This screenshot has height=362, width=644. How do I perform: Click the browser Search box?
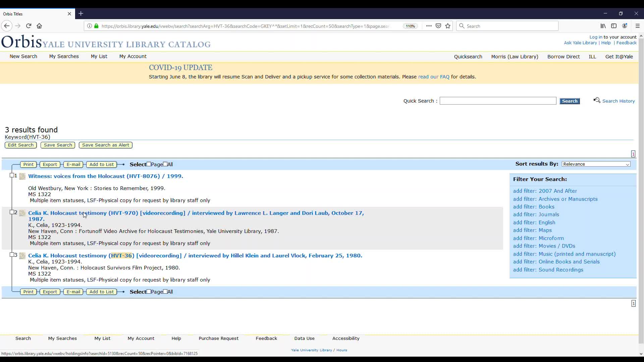(507, 26)
